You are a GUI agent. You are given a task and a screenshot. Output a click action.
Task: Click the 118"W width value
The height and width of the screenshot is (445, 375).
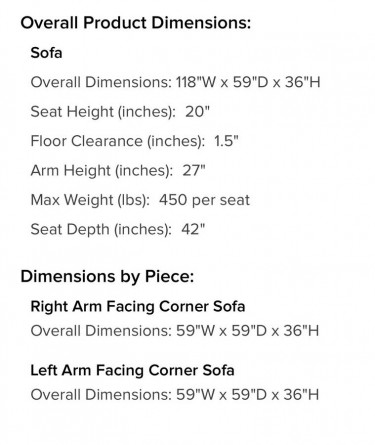(196, 82)
